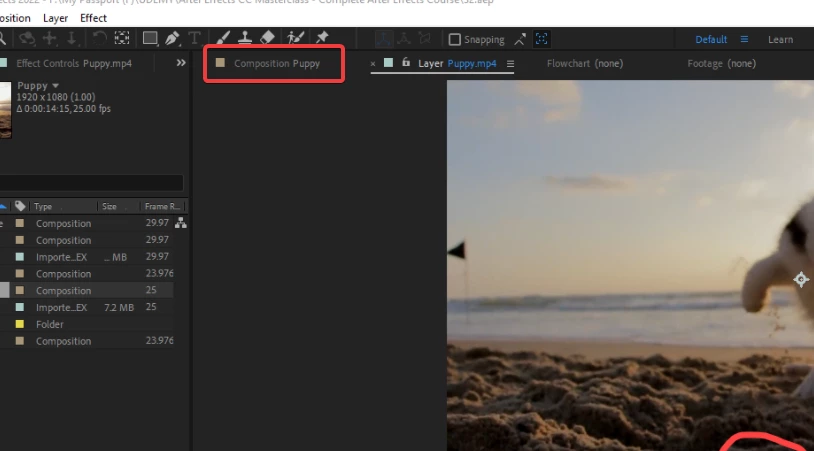Activate the Layer Puppy.mp4 tab
The image size is (814, 451).
(457, 63)
